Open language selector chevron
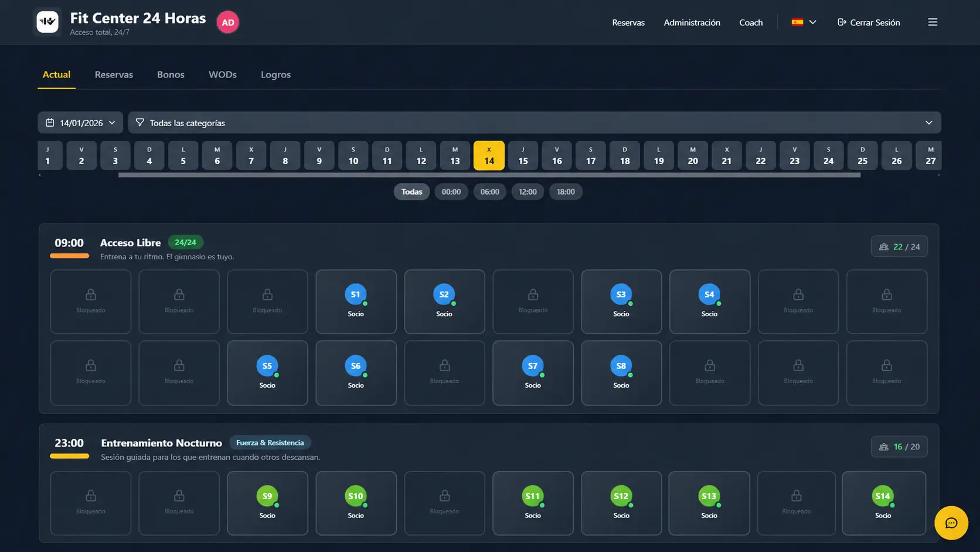The height and width of the screenshot is (552, 980). [812, 22]
